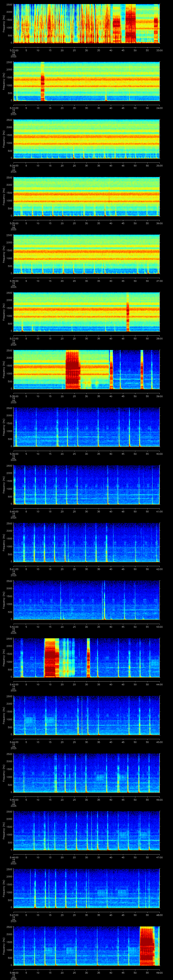Click the 49:00 end label of the 5:48:00 spectrogram

pos(159,973)
